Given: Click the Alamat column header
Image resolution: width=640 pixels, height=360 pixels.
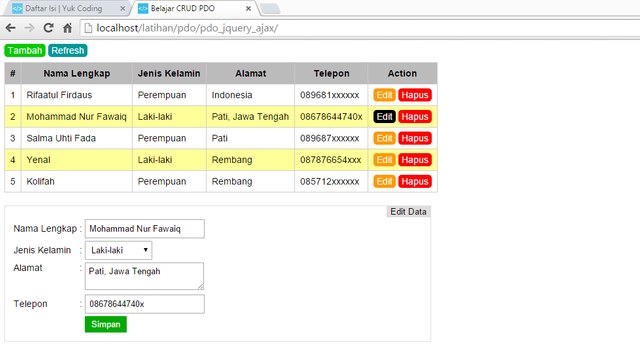Looking at the screenshot, I should [250, 73].
